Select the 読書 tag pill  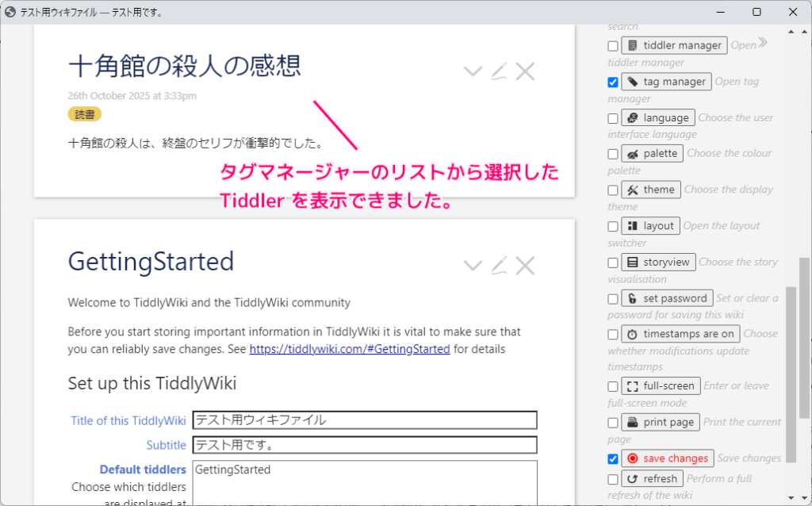pyautogui.click(x=84, y=114)
